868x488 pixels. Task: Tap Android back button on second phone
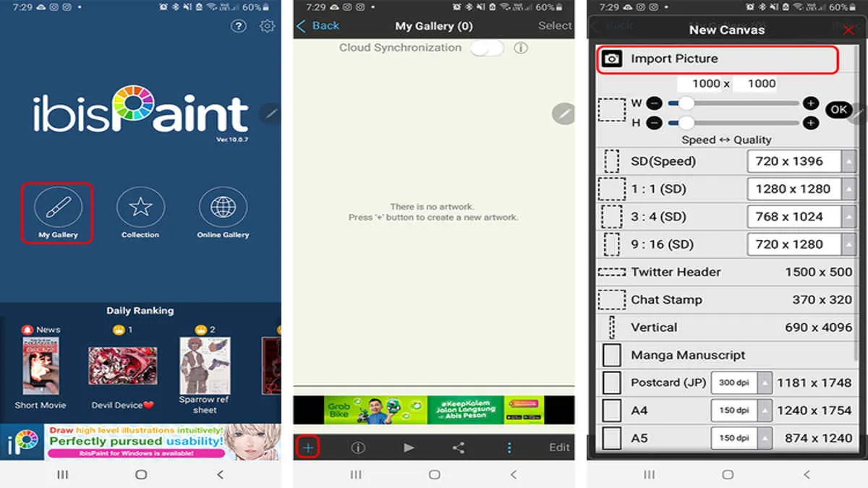pos(514,474)
